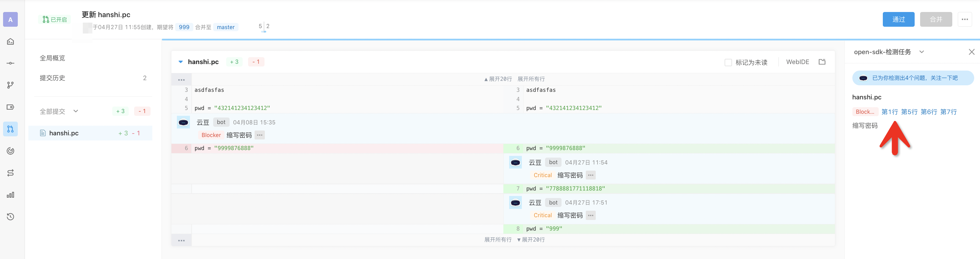
Task: Click source branch 999 tag
Action: click(184, 27)
